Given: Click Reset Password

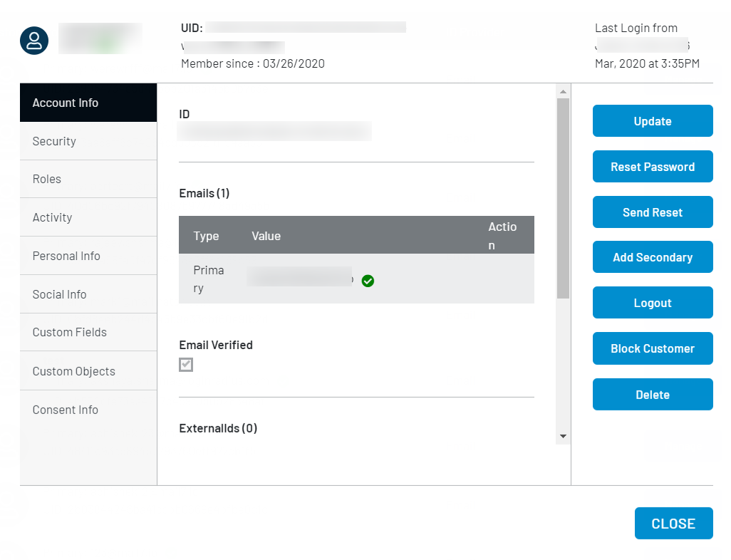Looking at the screenshot, I should click(x=652, y=166).
